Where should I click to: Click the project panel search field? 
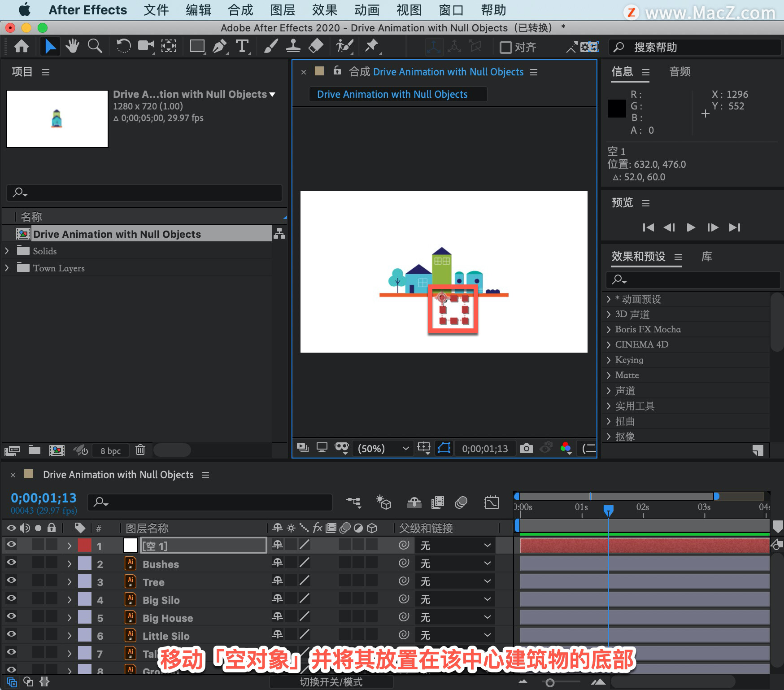coord(144,192)
